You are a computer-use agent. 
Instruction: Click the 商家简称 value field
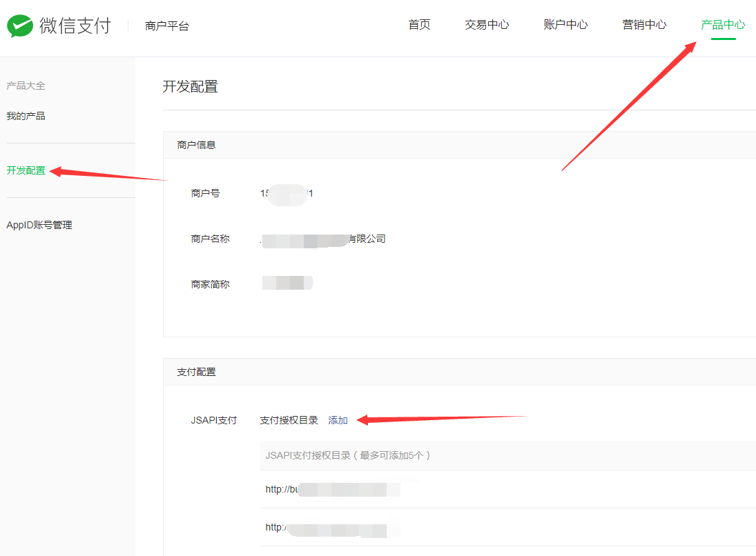[287, 283]
